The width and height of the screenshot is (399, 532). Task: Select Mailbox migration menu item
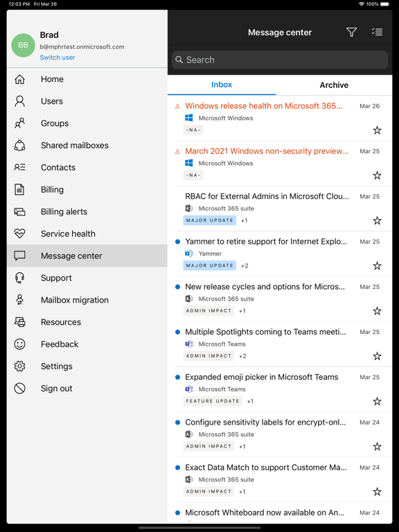(87, 300)
